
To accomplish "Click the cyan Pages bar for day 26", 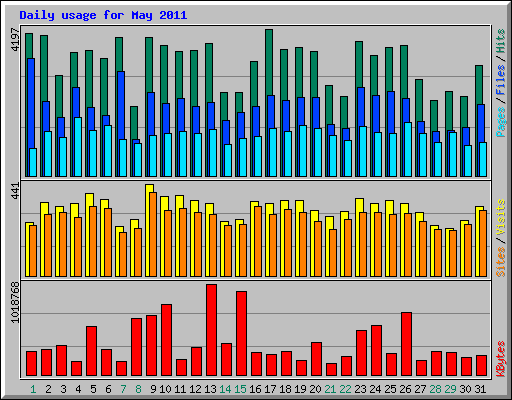I will (x=408, y=149).
